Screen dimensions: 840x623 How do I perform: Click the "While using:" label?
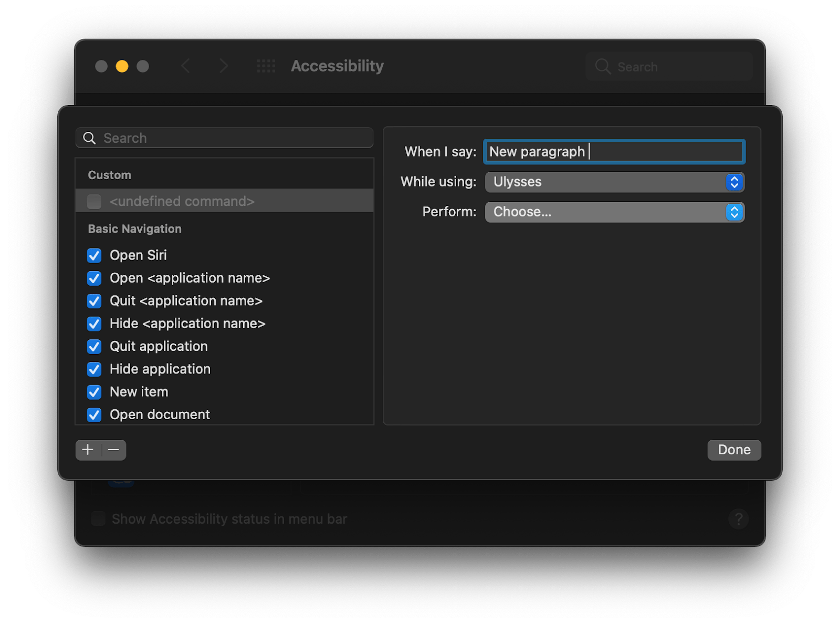tap(438, 182)
